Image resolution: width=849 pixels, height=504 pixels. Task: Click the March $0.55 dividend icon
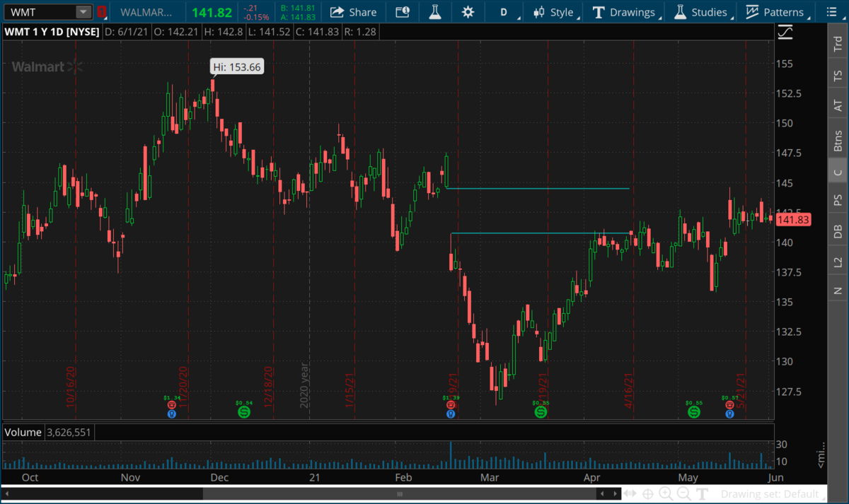tap(541, 411)
